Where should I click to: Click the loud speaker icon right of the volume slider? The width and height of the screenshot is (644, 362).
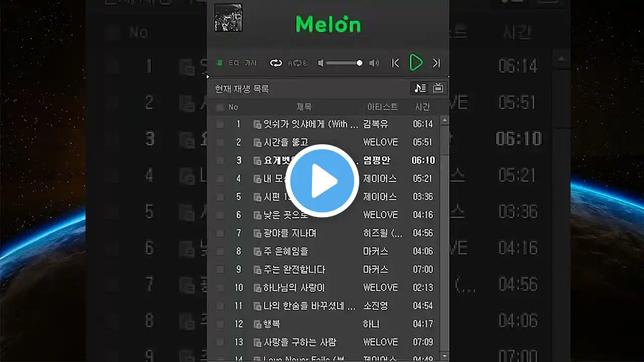click(x=374, y=63)
